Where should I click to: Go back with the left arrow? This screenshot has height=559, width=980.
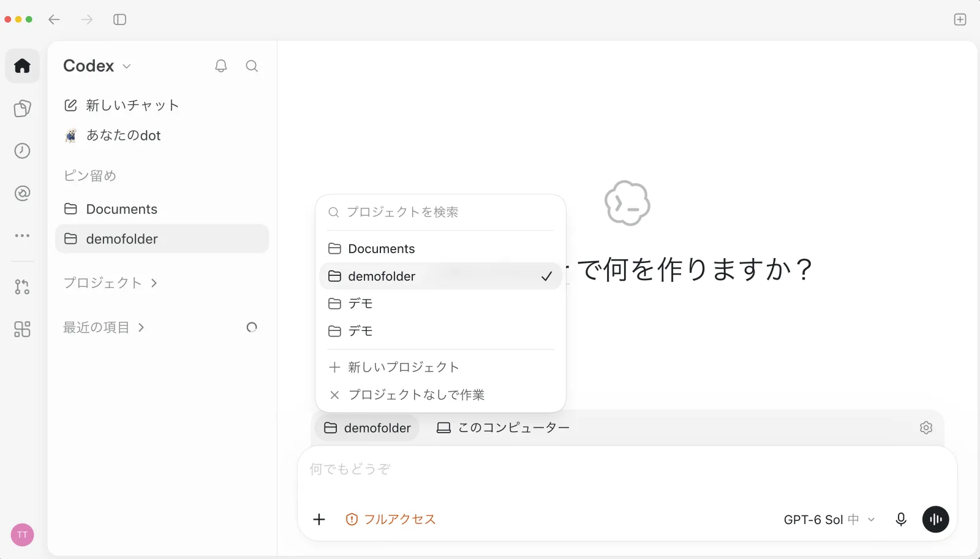point(55,20)
